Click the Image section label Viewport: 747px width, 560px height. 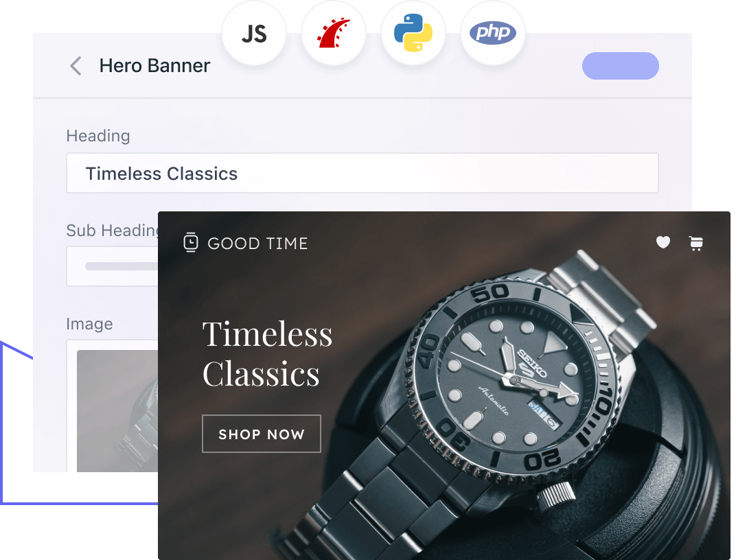(89, 324)
